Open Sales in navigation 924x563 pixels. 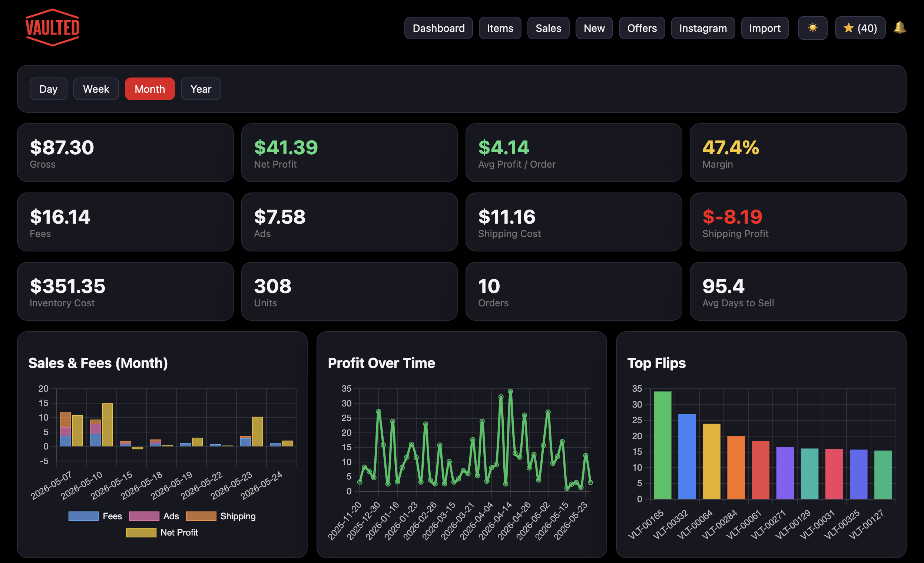tap(548, 28)
